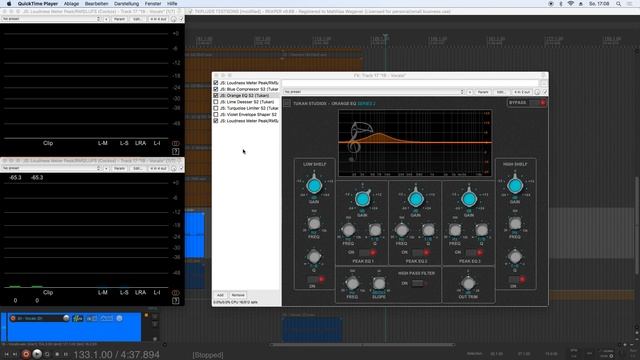Select Blue Compressor S2 in FX list
The height and width of the screenshot is (360, 640).
tap(249, 89)
